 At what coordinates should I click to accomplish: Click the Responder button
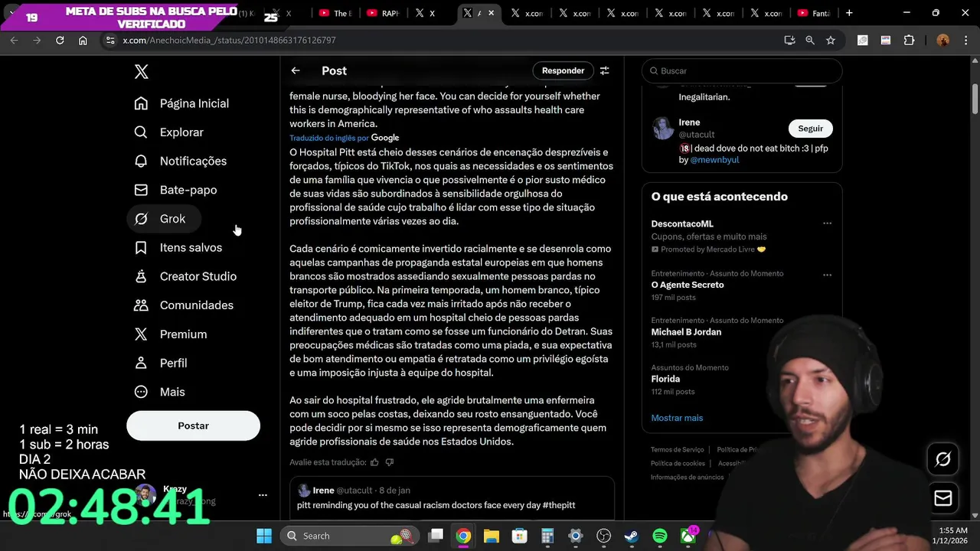coord(563,70)
